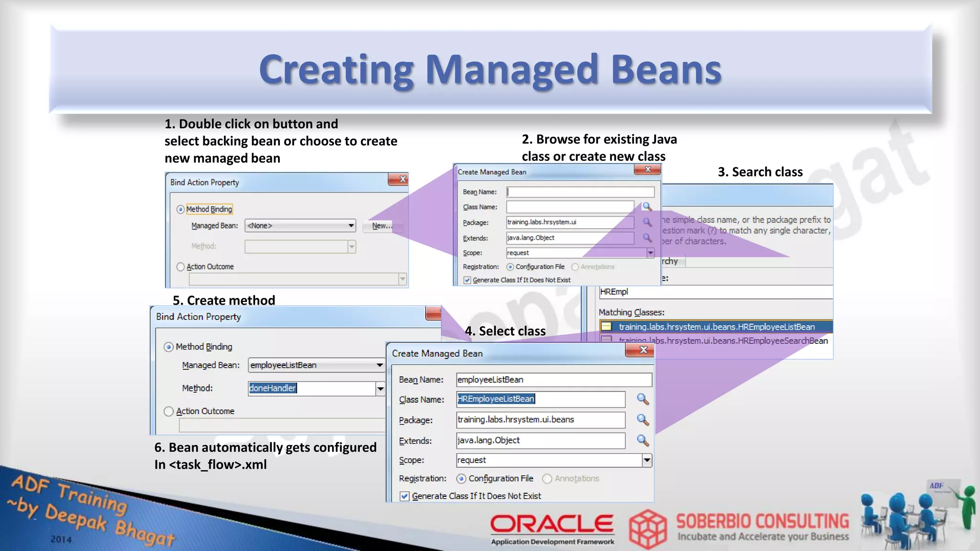Click class icon beside HREmployeeListBean match
The width and height of the screenshot is (980, 551).
click(x=607, y=327)
